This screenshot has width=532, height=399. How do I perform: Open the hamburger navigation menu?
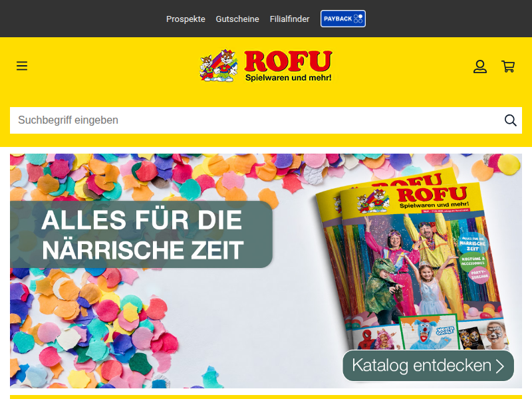(x=22, y=66)
